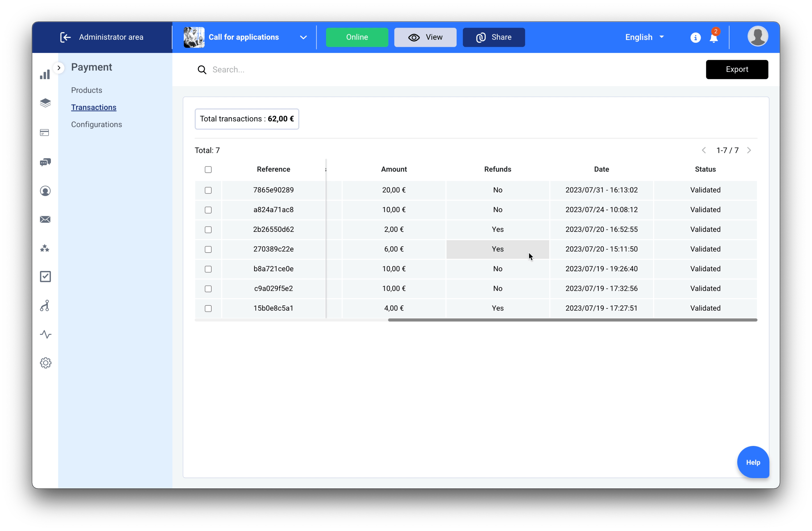Check the box for transaction 270389c22e
Image resolution: width=812 pixels, height=531 pixels.
[208, 249]
